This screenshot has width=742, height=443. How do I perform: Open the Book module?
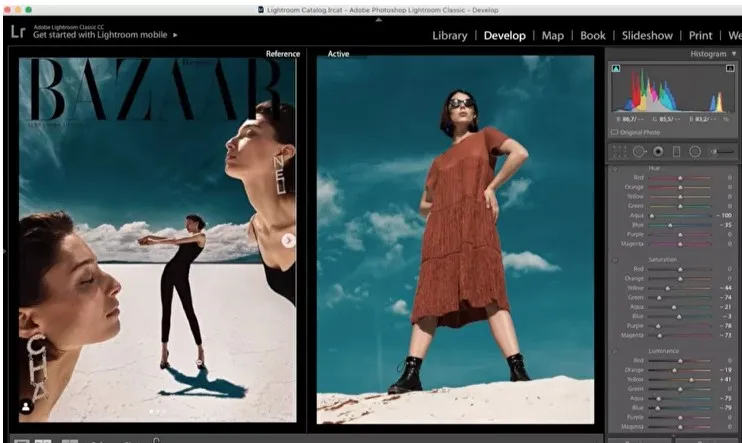coord(592,35)
